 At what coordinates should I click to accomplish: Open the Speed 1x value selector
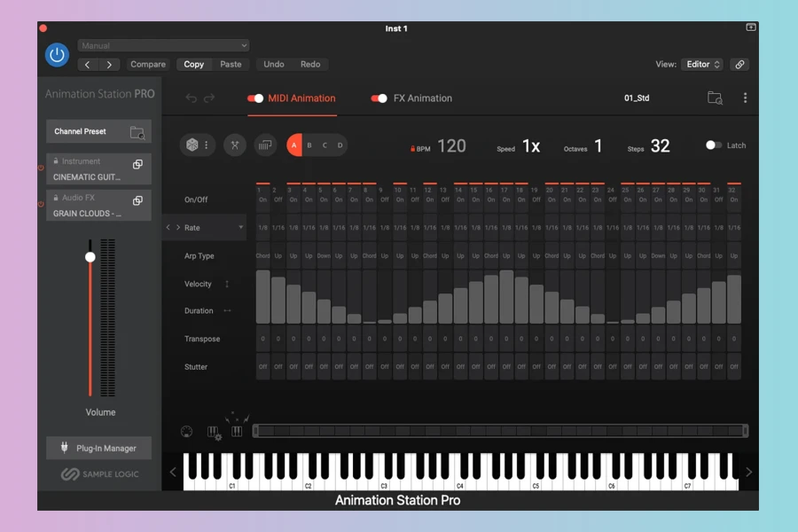click(x=531, y=146)
